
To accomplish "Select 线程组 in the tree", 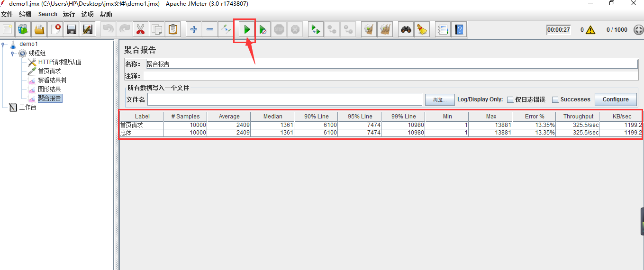I will [37, 53].
